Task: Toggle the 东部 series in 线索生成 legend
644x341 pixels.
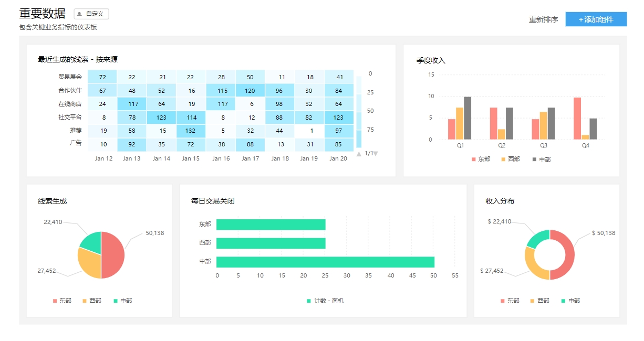Action: 60,301
